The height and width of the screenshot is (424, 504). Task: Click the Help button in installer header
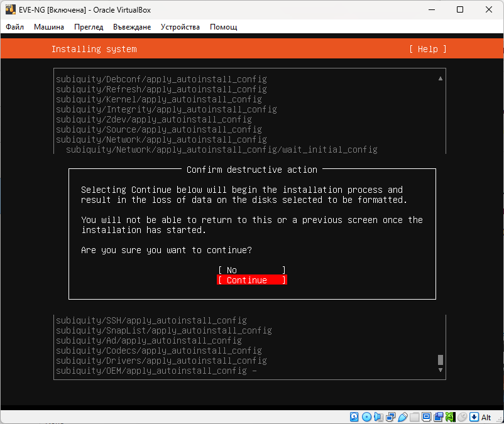pyautogui.click(x=427, y=49)
